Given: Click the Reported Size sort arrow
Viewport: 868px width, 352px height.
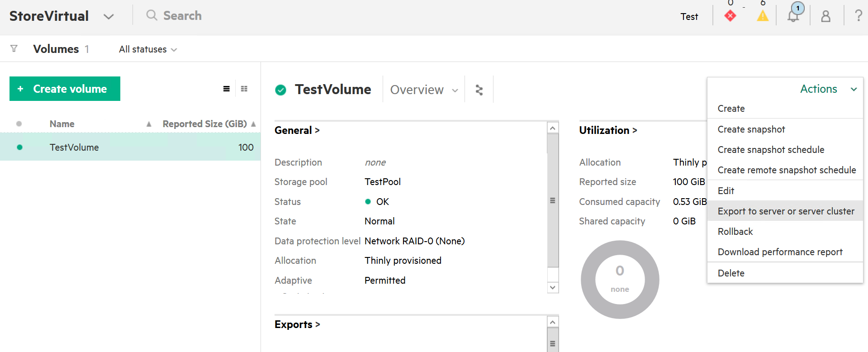Looking at the screenshot, I should click(253, 124).
